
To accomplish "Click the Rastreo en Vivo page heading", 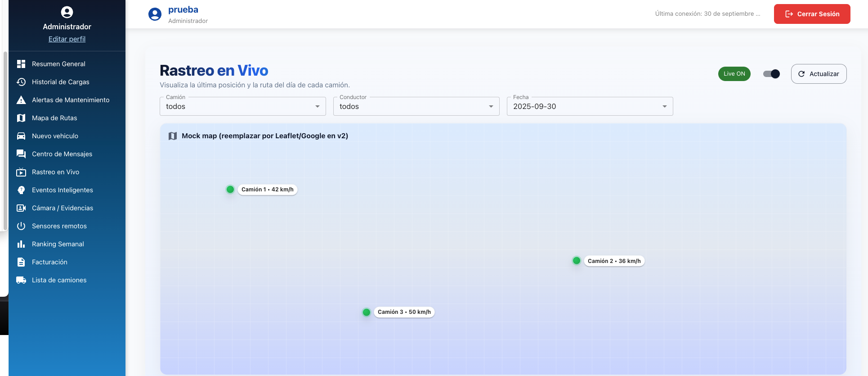I will tap(214, 71).
